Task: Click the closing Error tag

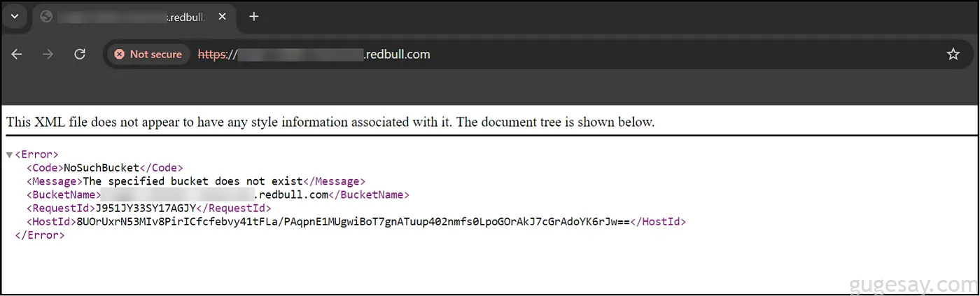Action: coord(40,235)
